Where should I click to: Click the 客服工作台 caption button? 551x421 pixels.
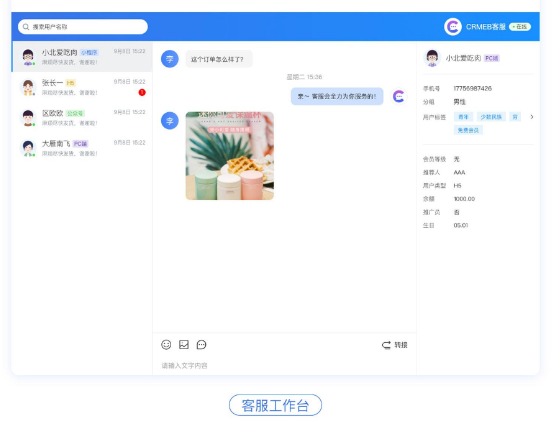point(275,405)
